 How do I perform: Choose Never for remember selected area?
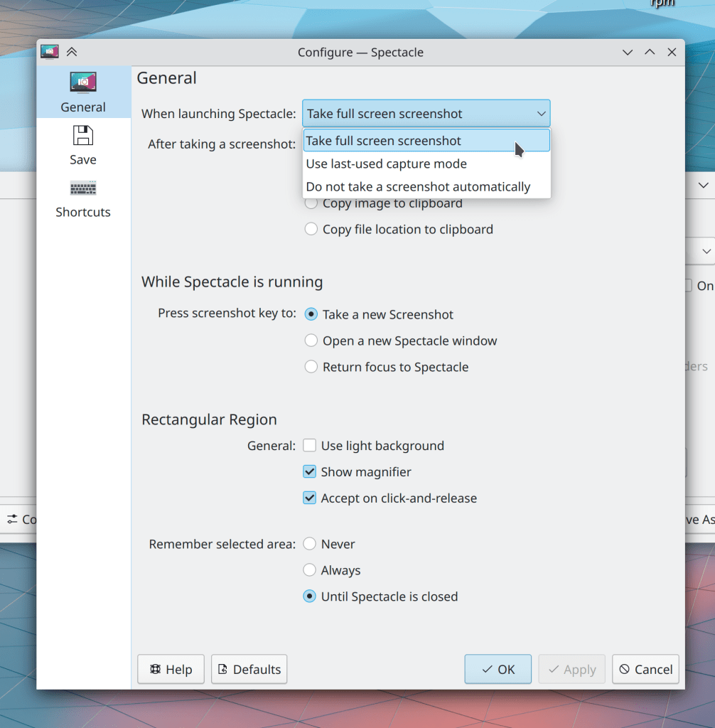click(310, 544)
